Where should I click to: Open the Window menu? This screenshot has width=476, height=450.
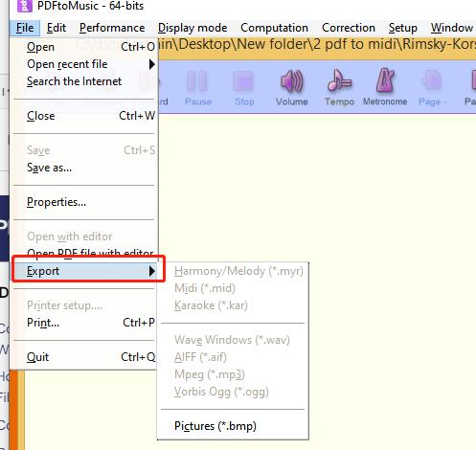452,28
